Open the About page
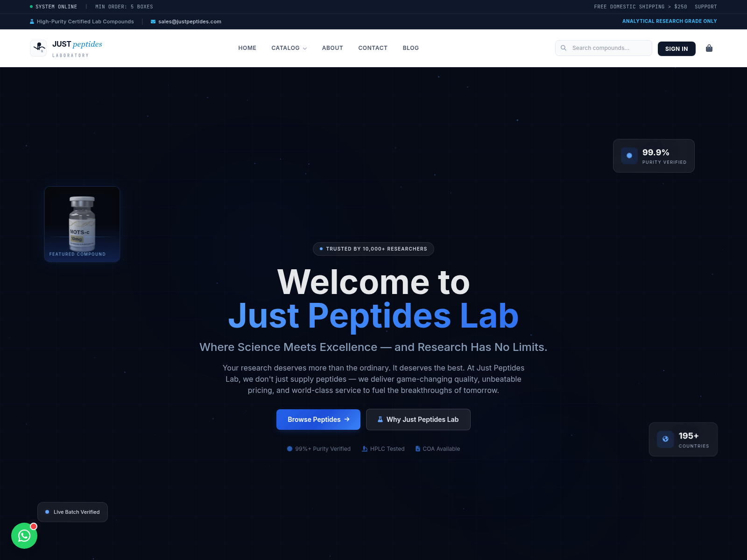 click(x=332, y=48)
